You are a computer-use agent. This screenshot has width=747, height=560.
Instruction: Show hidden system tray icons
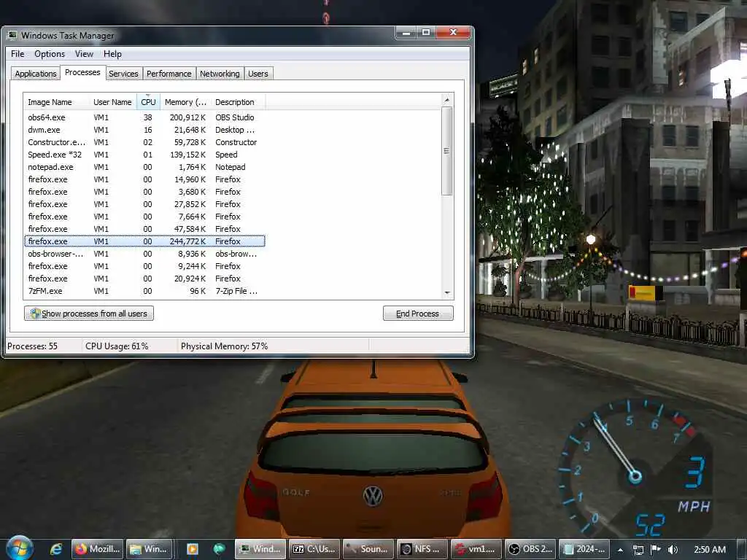coord(620,550)
